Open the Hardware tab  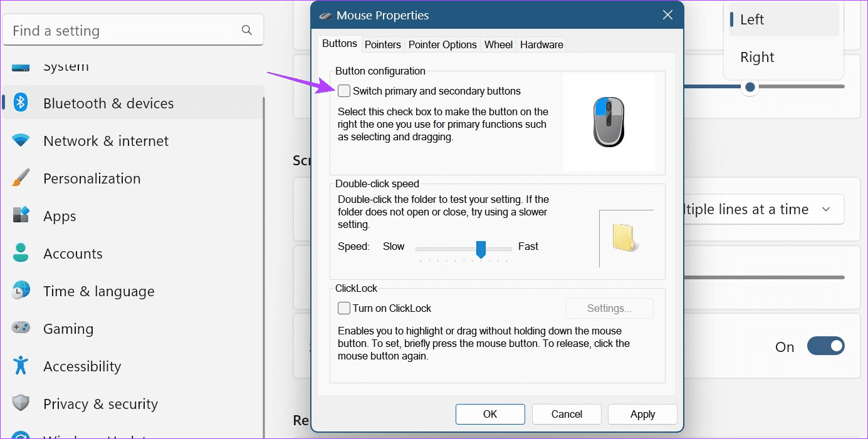point(541,44)
